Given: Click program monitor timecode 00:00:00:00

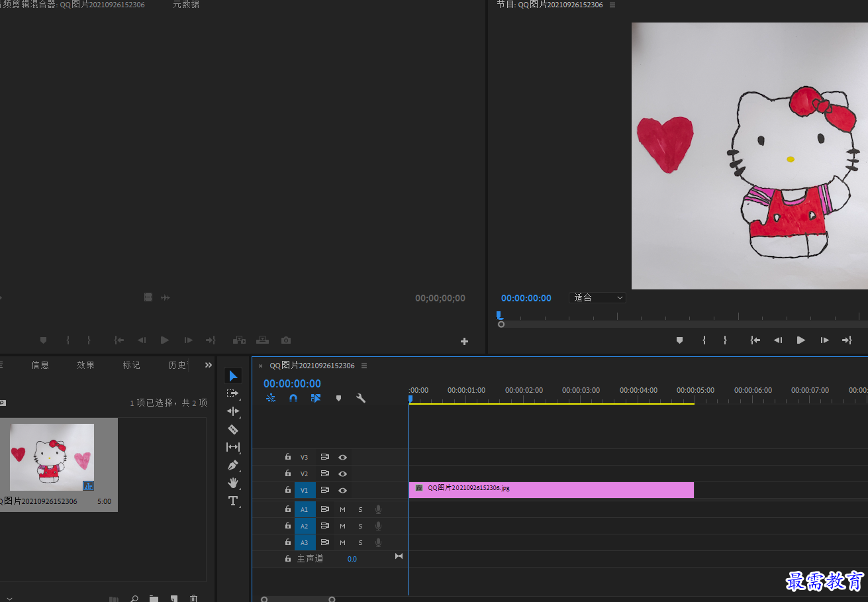Looking at the screenshot, I should 526,298.
